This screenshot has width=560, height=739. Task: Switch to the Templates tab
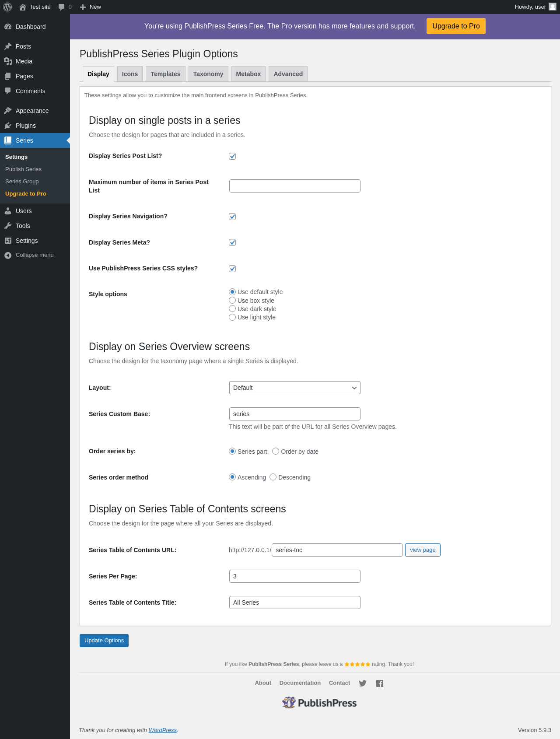coord(165,74)
